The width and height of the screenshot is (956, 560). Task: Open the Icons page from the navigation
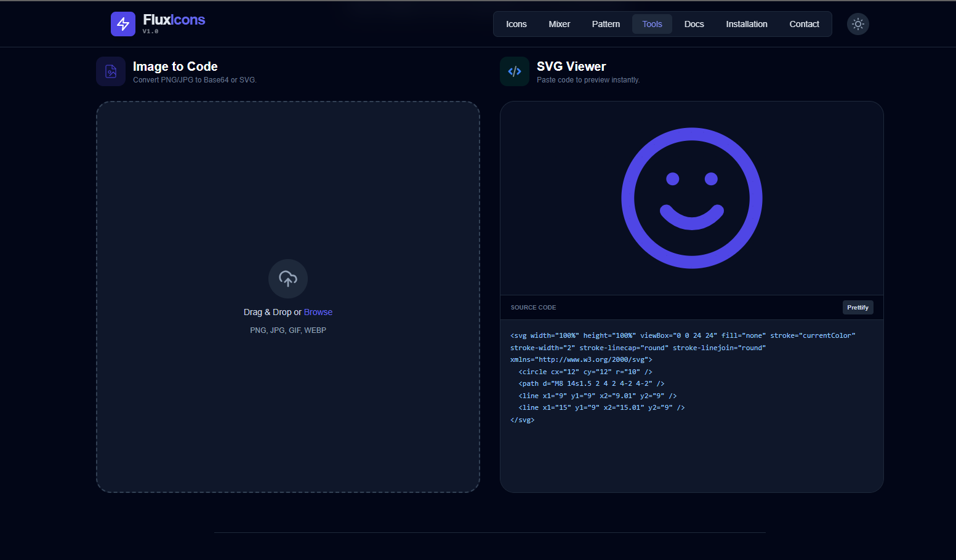[516, 24]
